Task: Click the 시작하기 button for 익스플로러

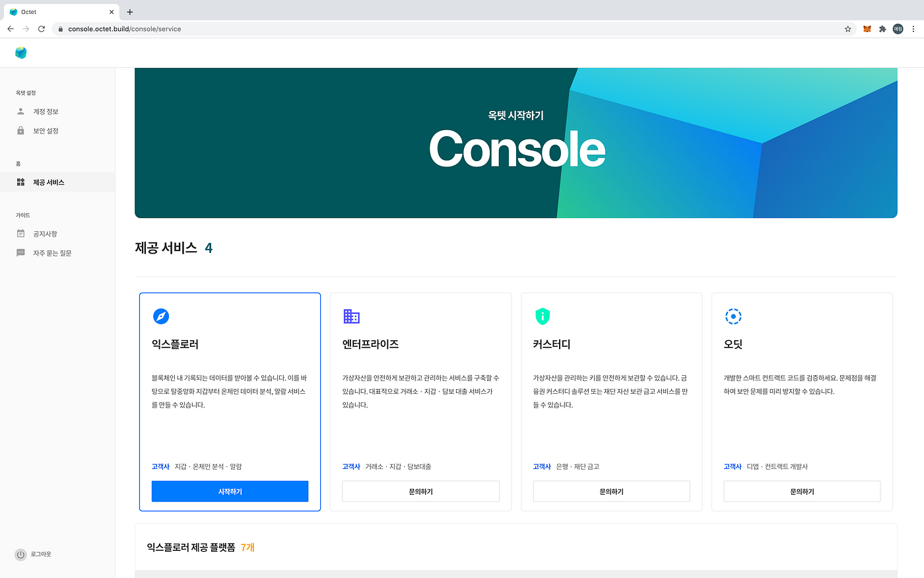Action: click(230, 491)
